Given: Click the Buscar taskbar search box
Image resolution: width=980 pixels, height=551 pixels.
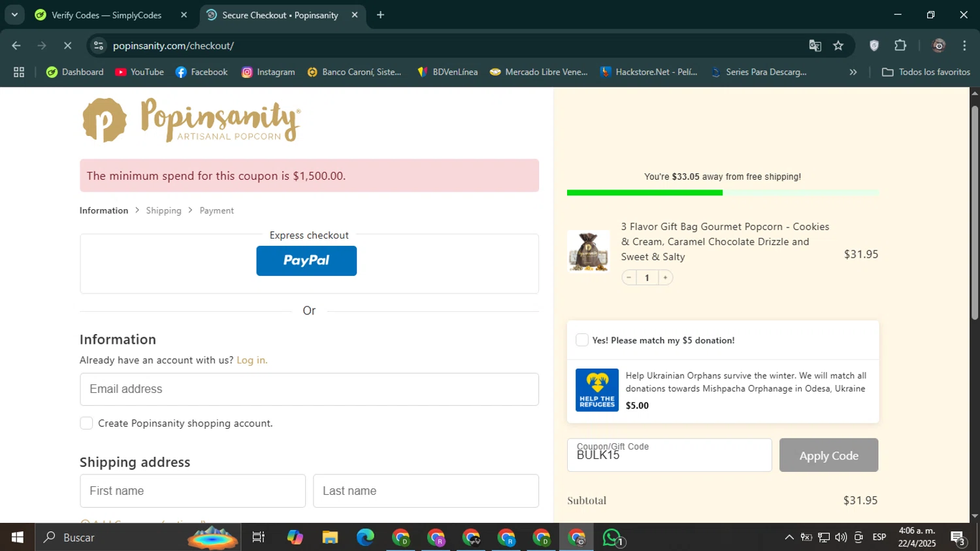Looking at the screenshot, I should tap(137, 537).
